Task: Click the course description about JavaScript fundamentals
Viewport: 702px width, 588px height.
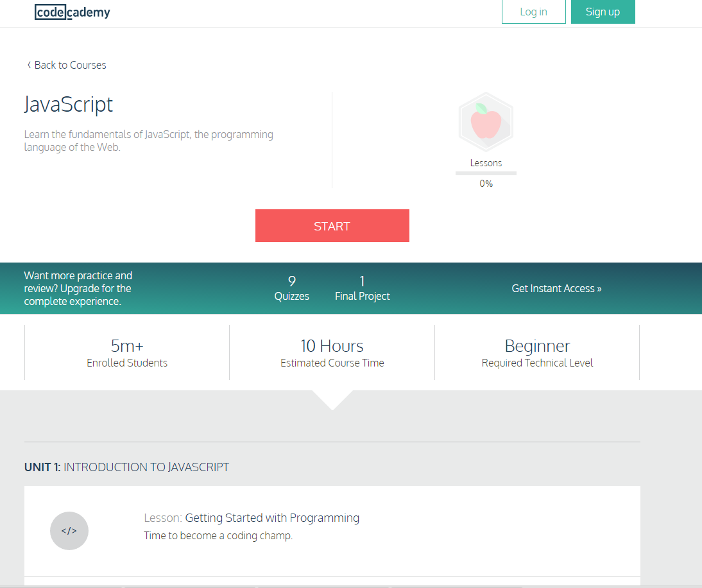Action: click(x=149, y=141)
